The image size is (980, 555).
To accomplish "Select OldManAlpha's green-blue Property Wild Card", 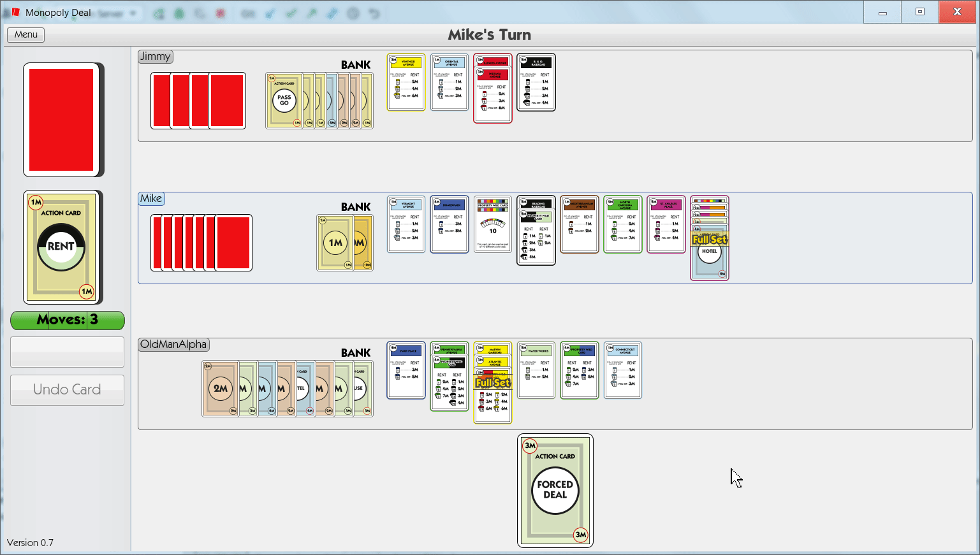I will tap(580, 370).
